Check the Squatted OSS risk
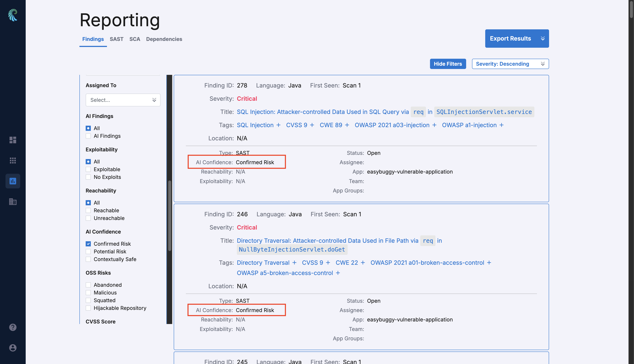Viewport: 634px width, 364px height. tap(88, 300)
